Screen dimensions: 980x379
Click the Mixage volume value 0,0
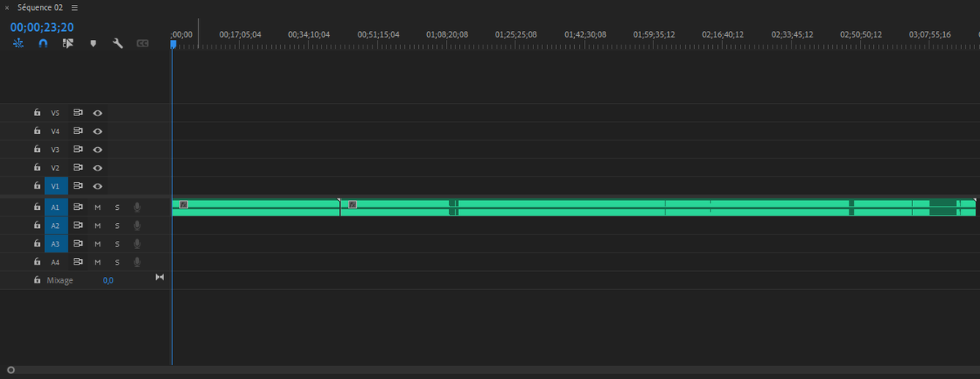coord(108,280)
